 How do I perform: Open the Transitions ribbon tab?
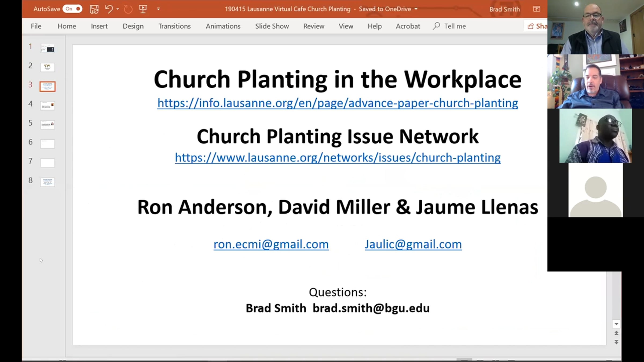[x=174, y=26]
